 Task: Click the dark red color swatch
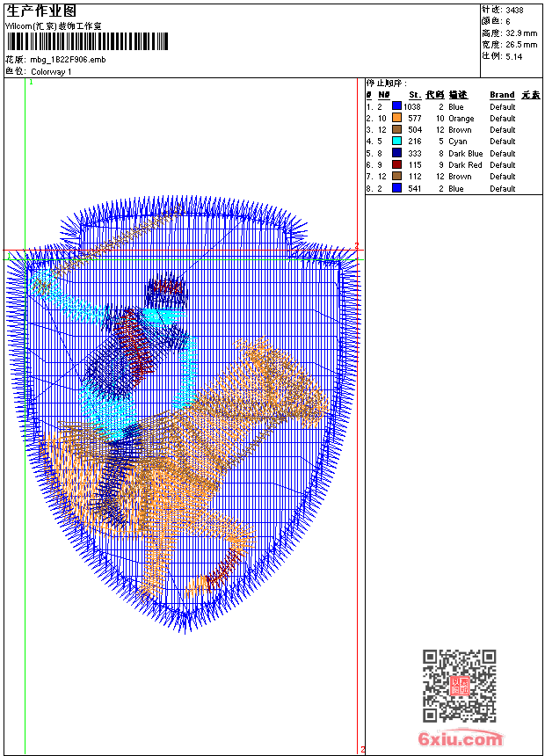(x=396, y=165)
